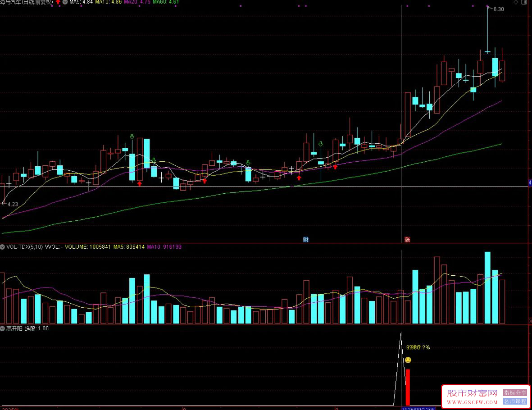The width and height of the screenshot is (532, 410).
Task: Click the red up arrow under the tall cyan candle
Action: pyautogui.click(x=140, y=184)
